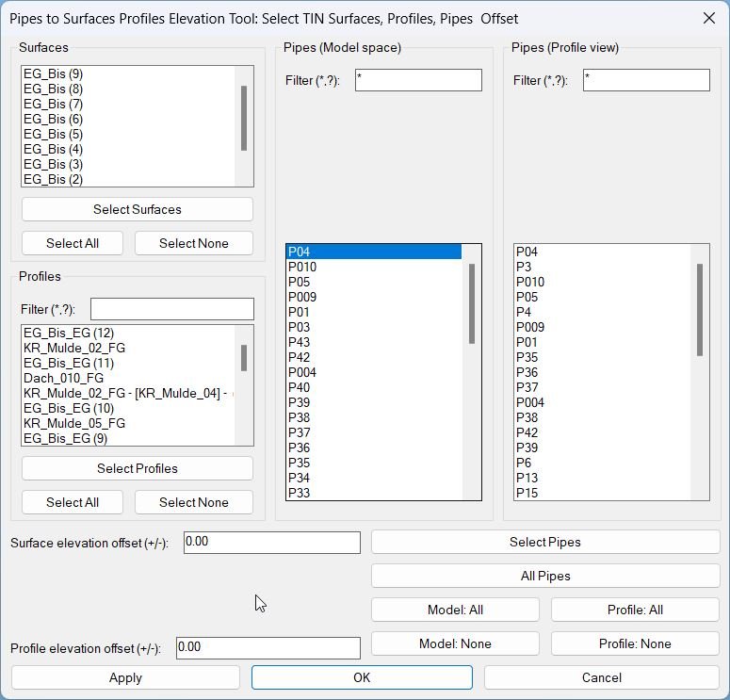Click the All Pipes button

coord(545,576)
